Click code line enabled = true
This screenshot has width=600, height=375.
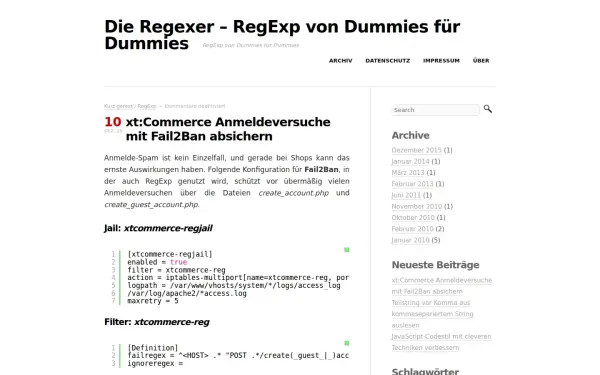point(157,262)
